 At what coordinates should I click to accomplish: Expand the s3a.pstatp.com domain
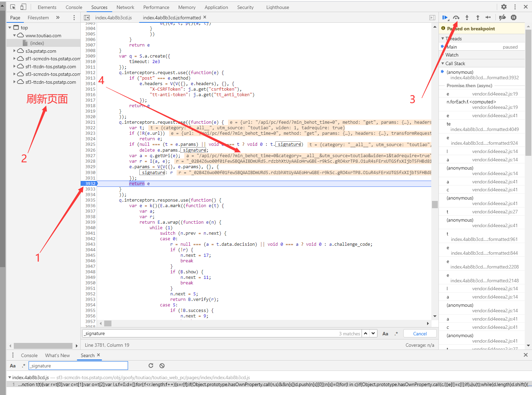pyautogui.click(x=14, y=51)
